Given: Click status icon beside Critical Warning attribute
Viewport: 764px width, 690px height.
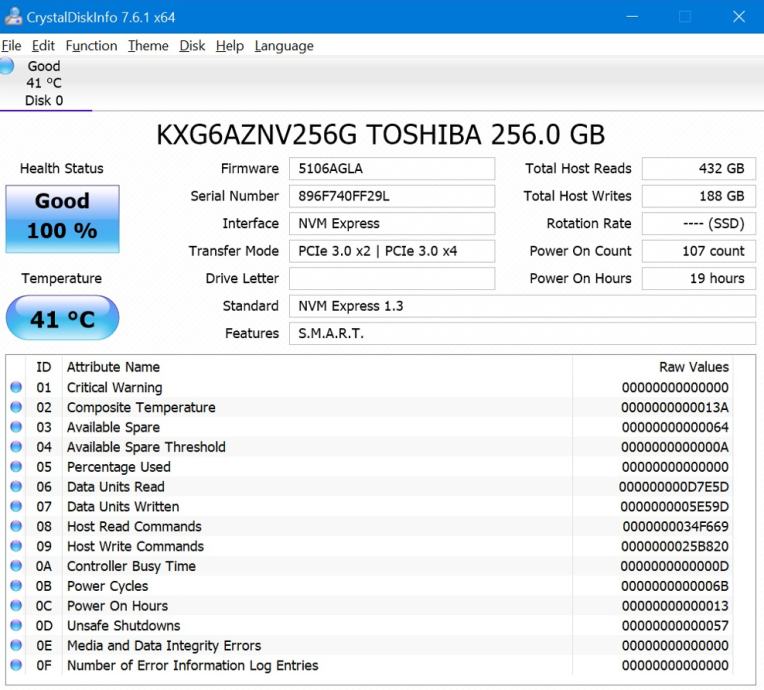Looking at the screenshot, I should click(16, 388).
